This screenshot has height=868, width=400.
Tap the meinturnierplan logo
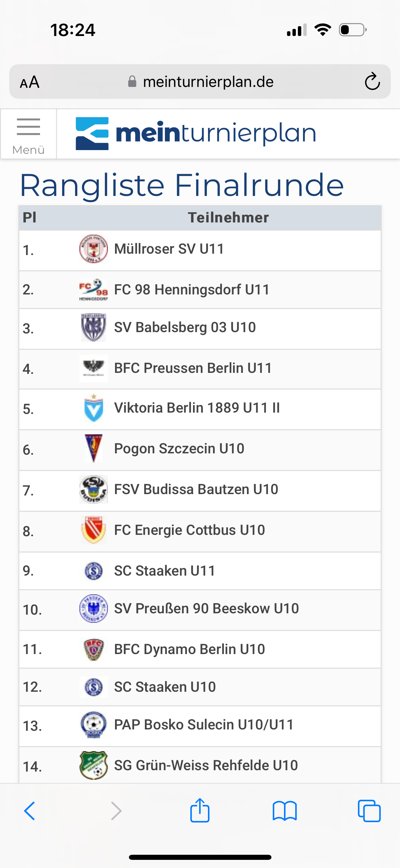[x=196, y=133]
